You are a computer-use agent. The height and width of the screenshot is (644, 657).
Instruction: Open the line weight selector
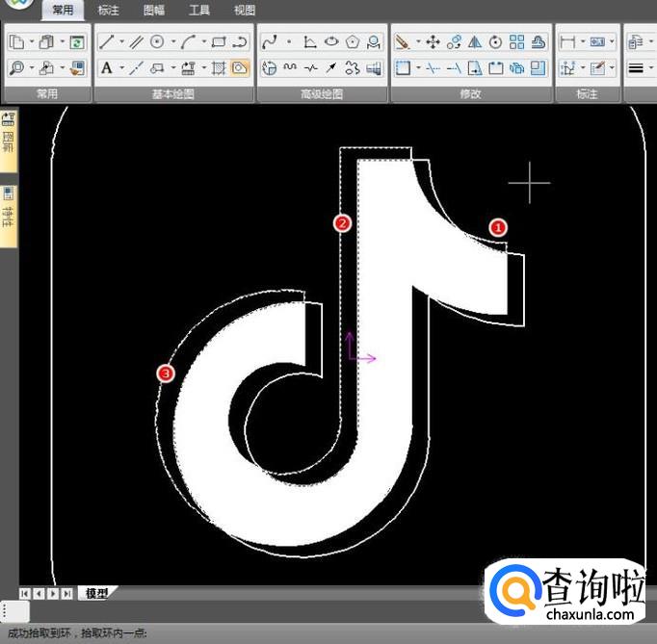[636, 68]
